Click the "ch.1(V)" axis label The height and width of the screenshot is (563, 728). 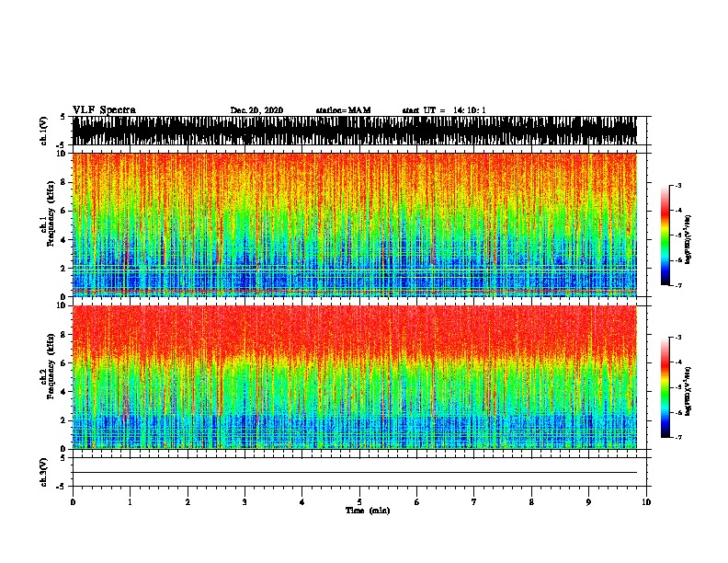44,131
